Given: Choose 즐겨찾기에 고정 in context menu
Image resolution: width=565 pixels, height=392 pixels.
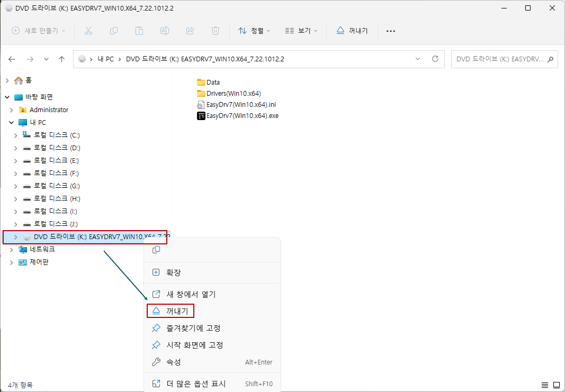Looking at the screenshot, I should pos(212,329).
